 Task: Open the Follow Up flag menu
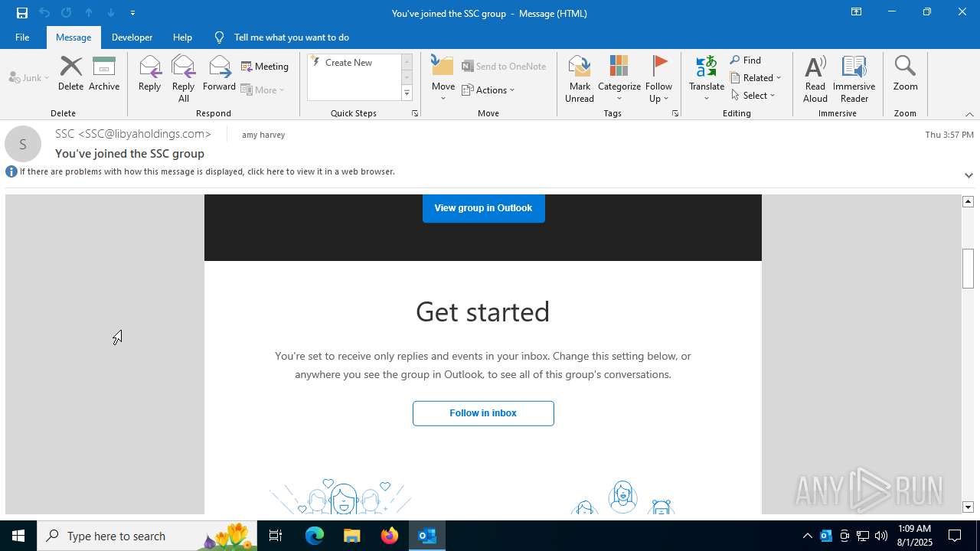click(x=658, y=79)
